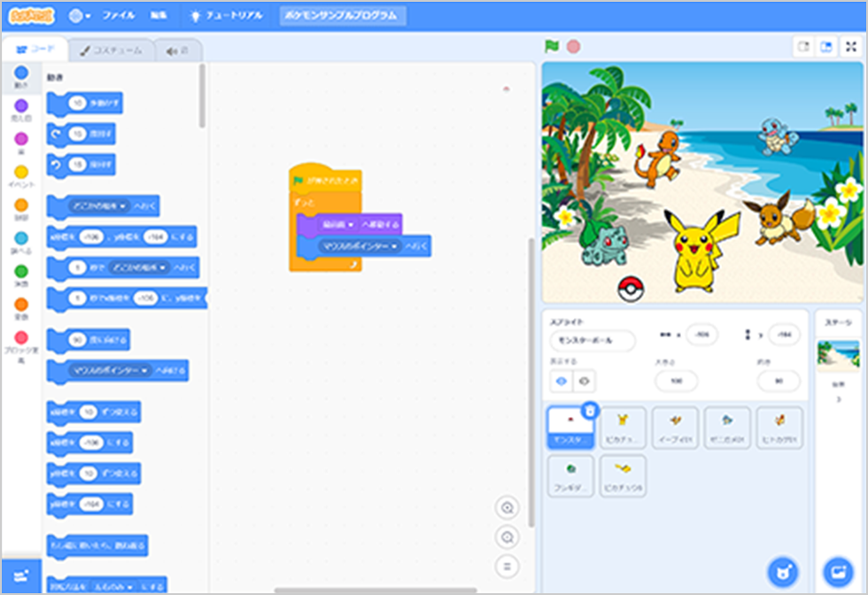Click the if on edge, bounce block
The width and height of the screenshot is (868, 595).
[x=97, y=545]
